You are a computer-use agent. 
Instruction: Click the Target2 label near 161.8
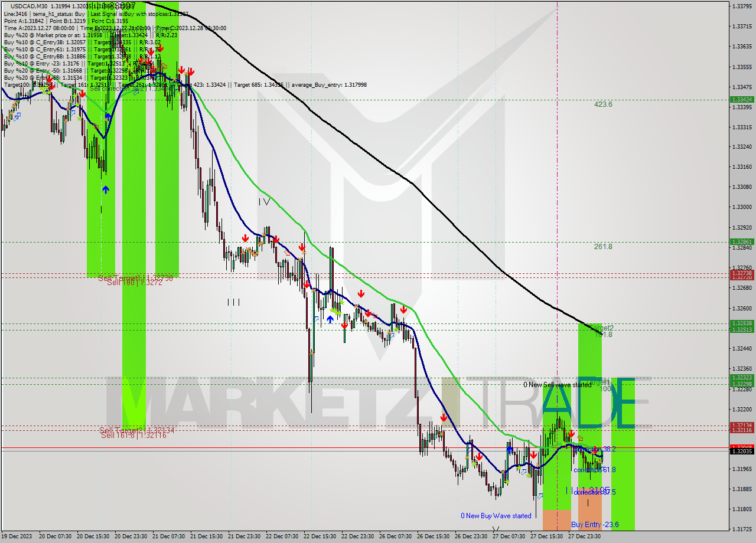point(601,328)
